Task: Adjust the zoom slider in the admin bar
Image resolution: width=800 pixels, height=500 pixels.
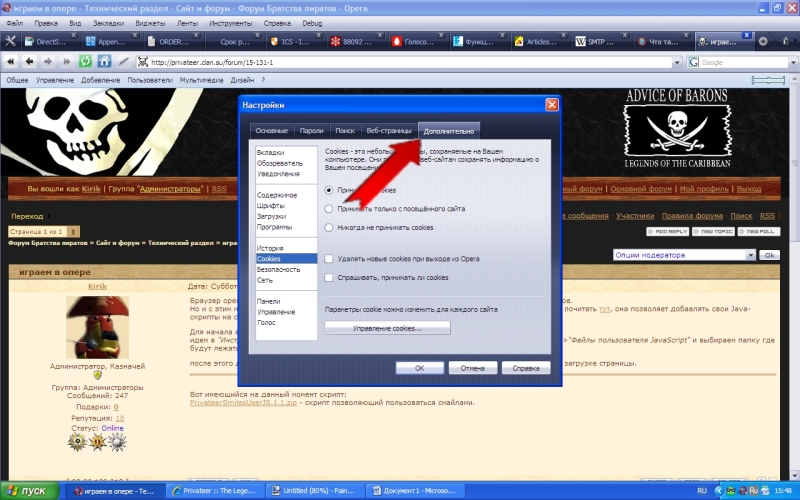Action: coord(768,80)
